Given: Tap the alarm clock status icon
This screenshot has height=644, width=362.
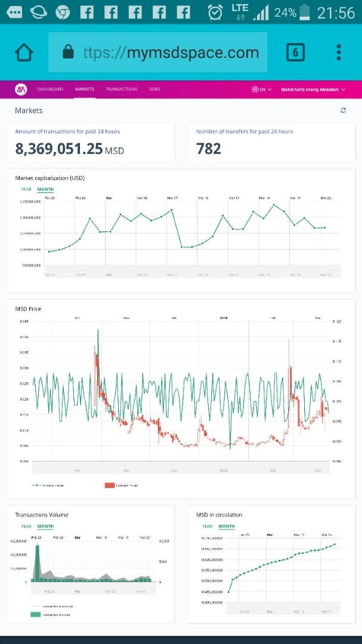Looking at the screenshot, I should pos(215,12).
